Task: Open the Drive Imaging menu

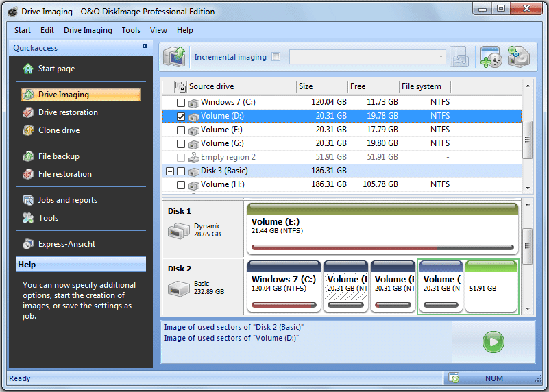Action: point(88,30)
